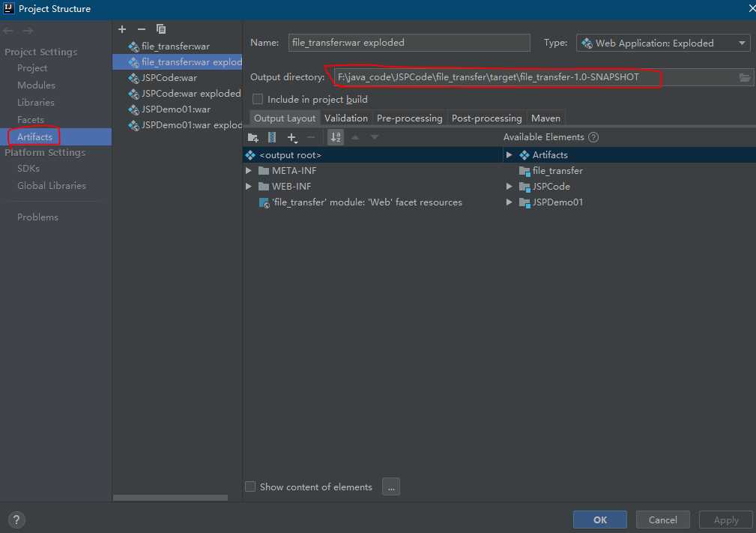Click the Forward navigation arrow
The width and height of the screenshot is (756, 533).
(28, 31)
